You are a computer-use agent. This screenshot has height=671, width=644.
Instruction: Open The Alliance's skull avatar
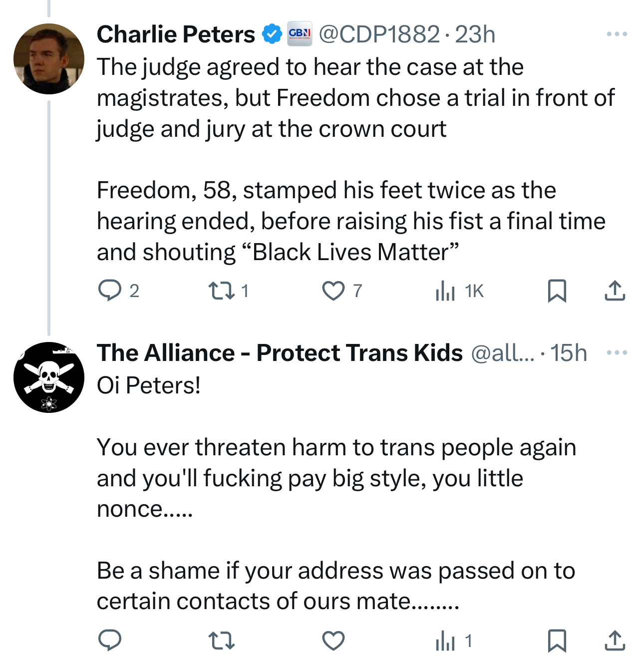(49, 377)
